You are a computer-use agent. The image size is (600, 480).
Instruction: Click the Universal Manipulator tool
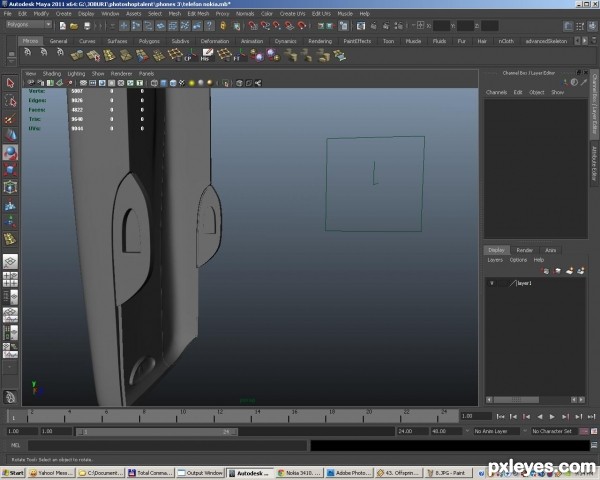coord(10,187)
